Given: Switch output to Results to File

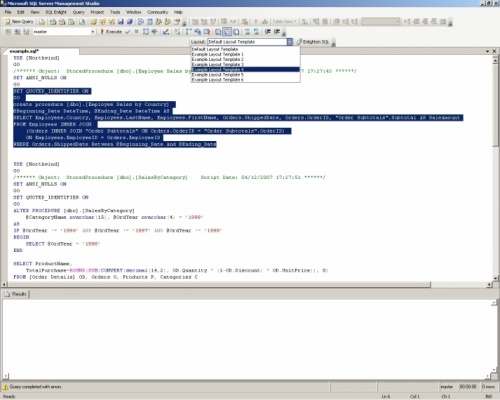Looking at the screenshot, I should pyautogui.click(x=236, y=32).
